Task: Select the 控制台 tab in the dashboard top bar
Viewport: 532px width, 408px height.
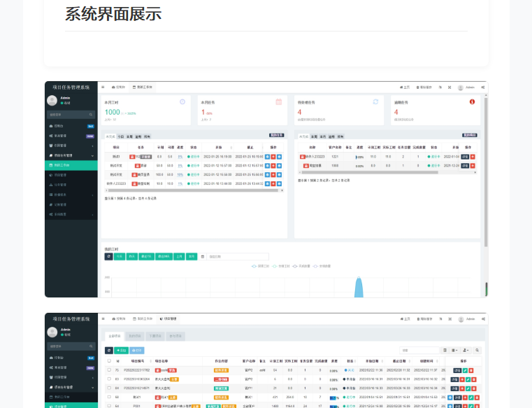Action: 118,87
